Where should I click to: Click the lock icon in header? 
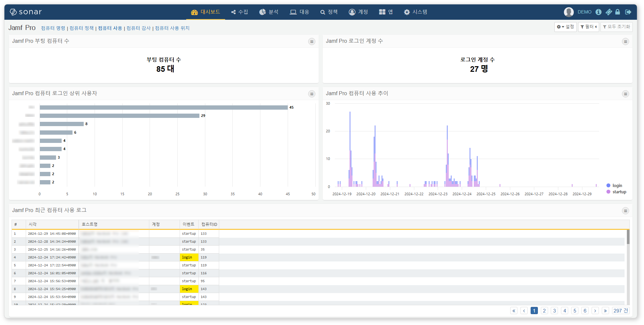pos(618,12)
